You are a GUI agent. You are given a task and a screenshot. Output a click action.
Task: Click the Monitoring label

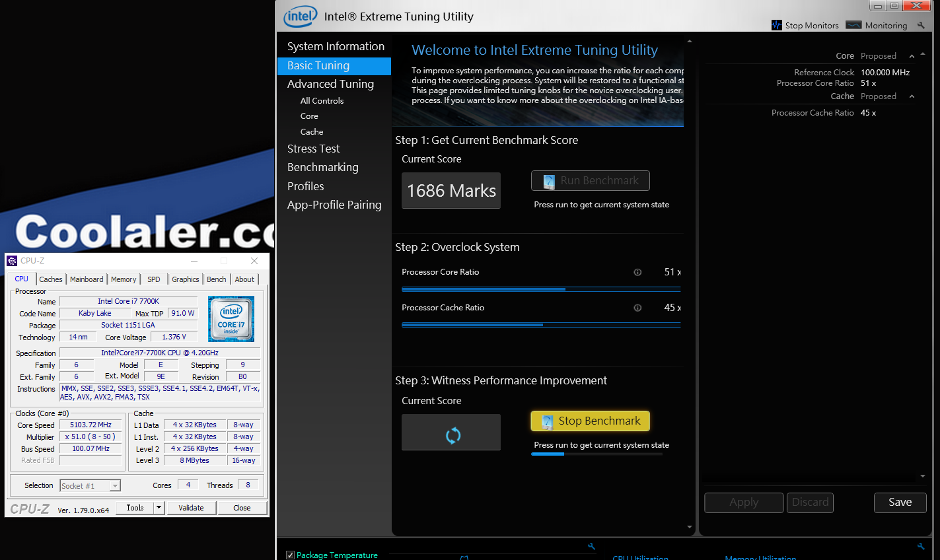886,26
